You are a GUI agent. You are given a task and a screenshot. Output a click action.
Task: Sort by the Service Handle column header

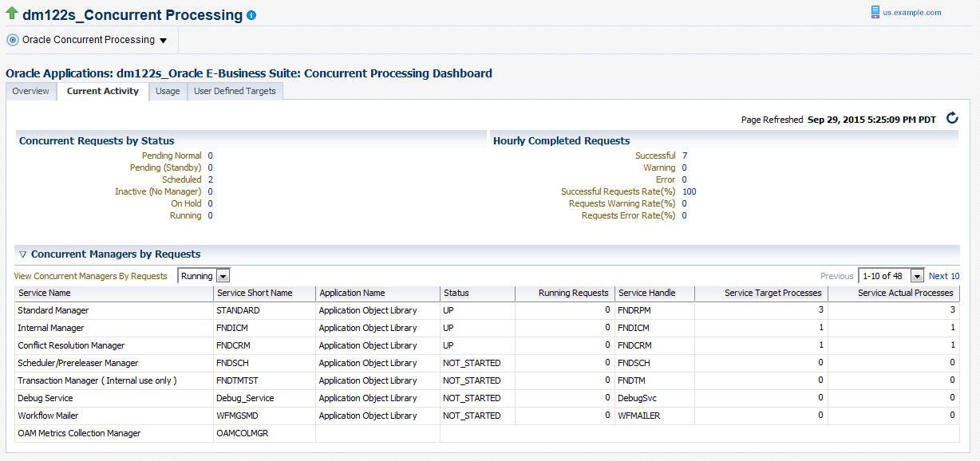pyautogui.click(x=654, y=293)
